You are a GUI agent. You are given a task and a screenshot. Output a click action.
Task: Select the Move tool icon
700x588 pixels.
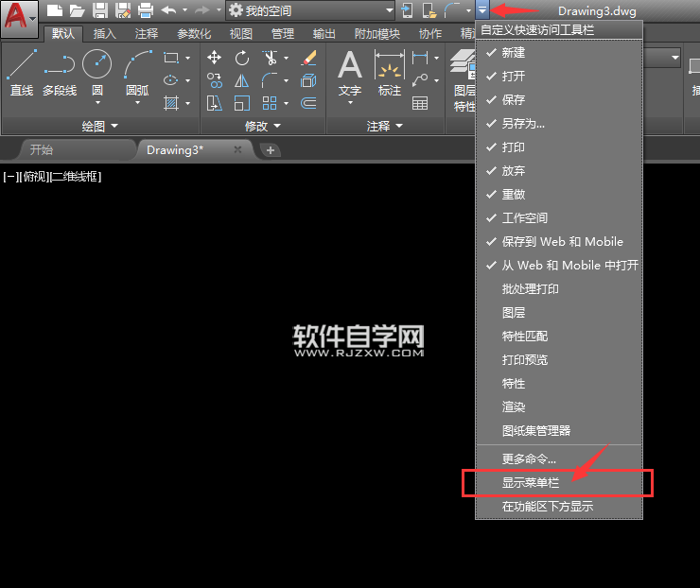(x=215, y=58)
